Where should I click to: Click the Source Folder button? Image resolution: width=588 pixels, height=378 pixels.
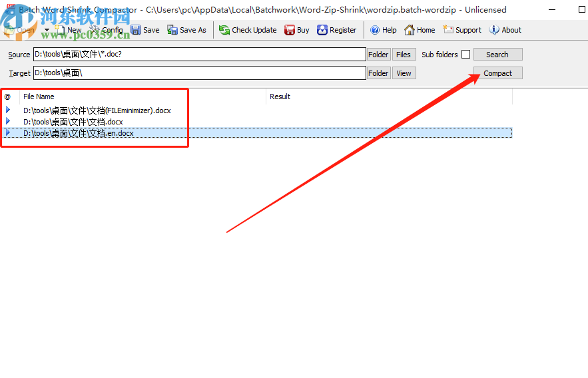point(378,55)
